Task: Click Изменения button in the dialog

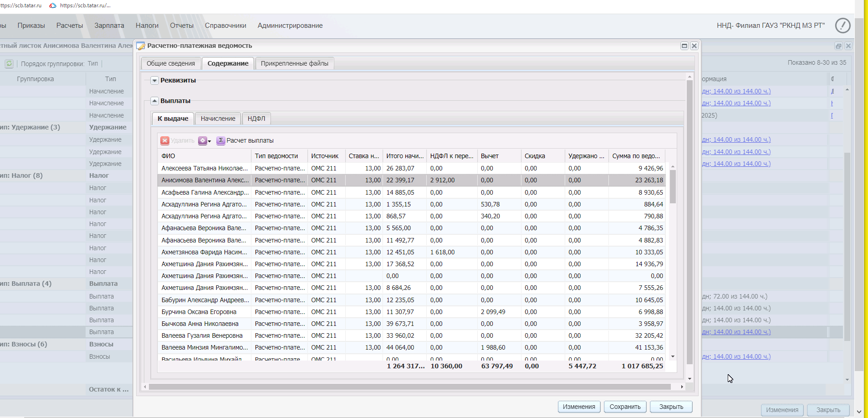Action: [578, 407]
